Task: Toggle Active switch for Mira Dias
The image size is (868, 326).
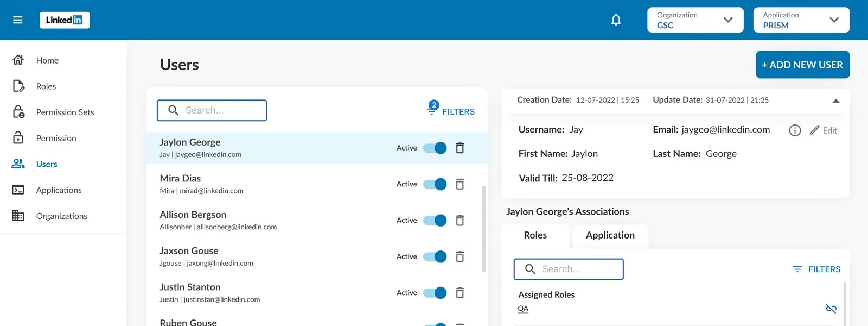Action: coord(435,184)
